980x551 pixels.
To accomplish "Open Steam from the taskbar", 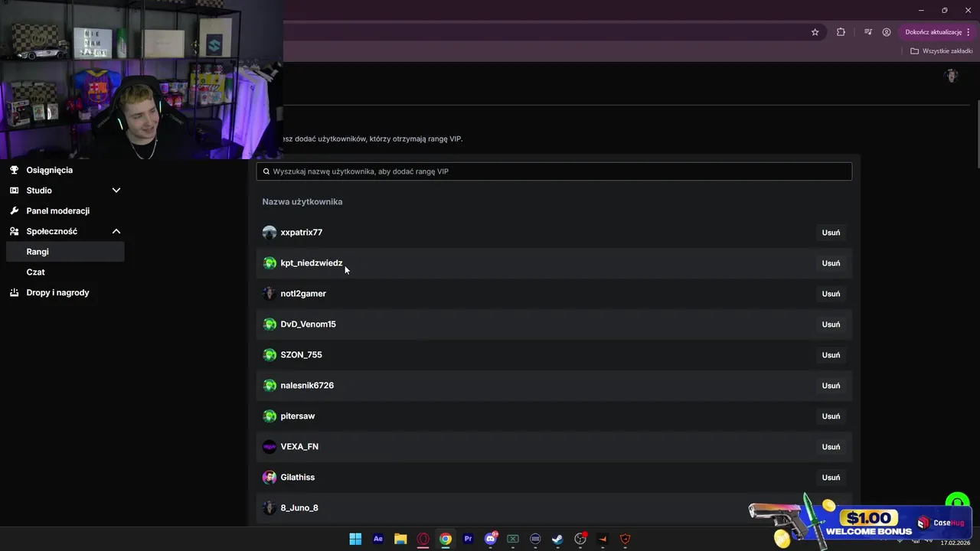I will coord(557,539).
